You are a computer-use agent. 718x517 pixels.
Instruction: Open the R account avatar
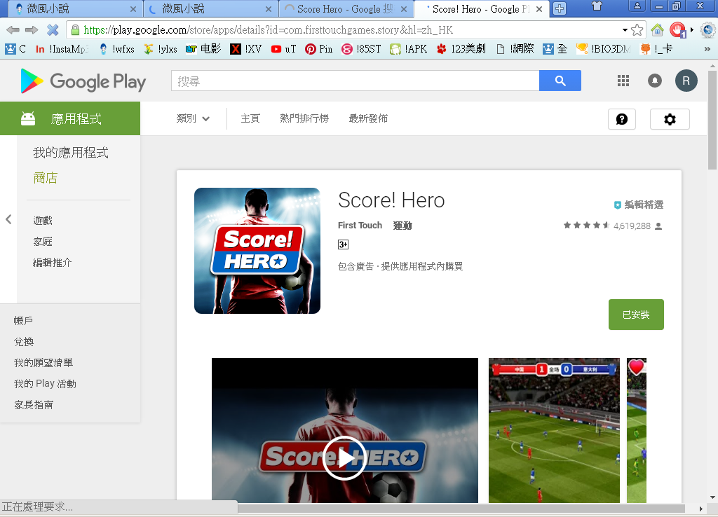point(686,81)
